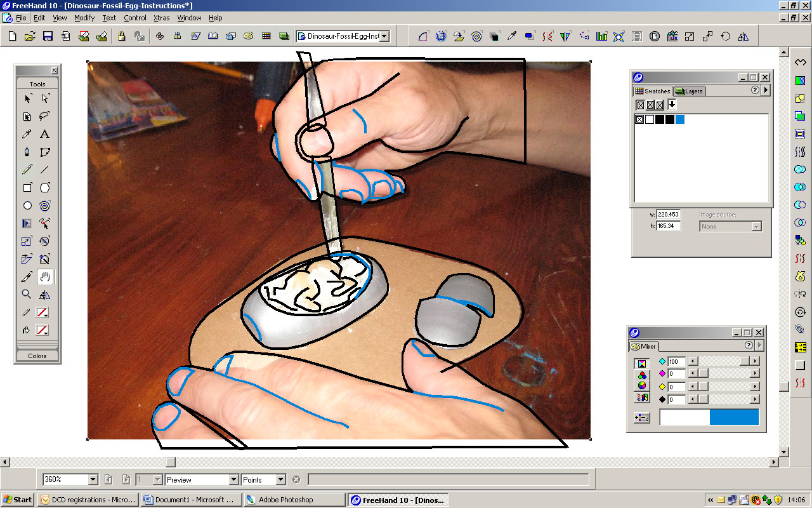Switch to the Layers tab
Viewport: 812px width, 508px height.
690,91
